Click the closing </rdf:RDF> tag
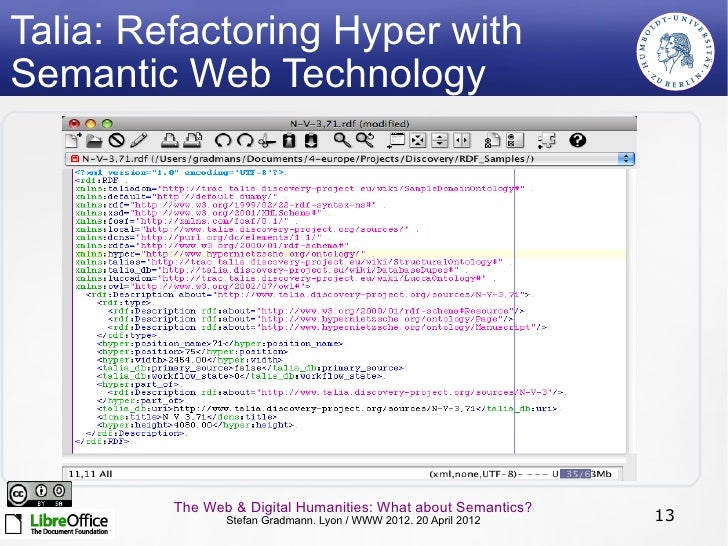This screenshot has width=728, height=546. pyautogui.click(x=102, y=441)
